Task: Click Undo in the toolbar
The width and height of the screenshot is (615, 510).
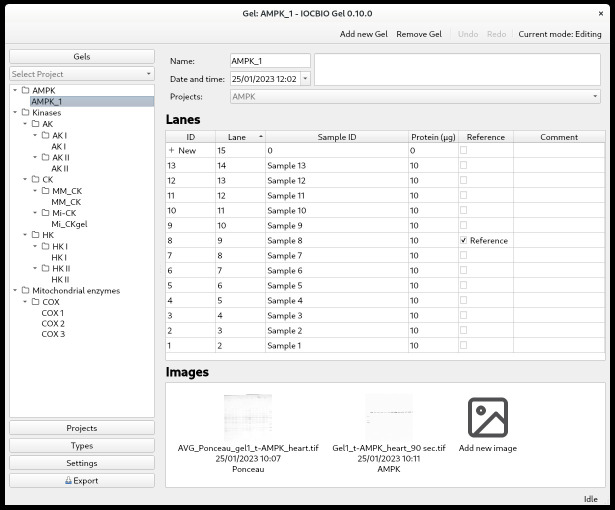Action: [468, 34]
